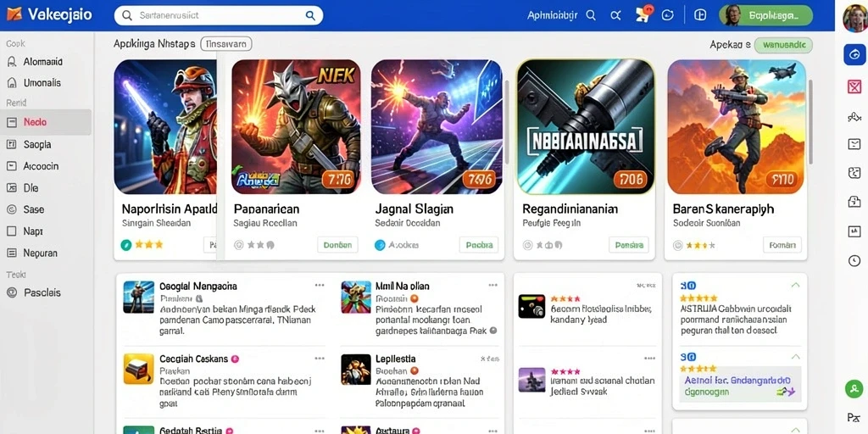Click the blue magnifier inside search box
Screen dimensions: 868x434
[310, 15]
